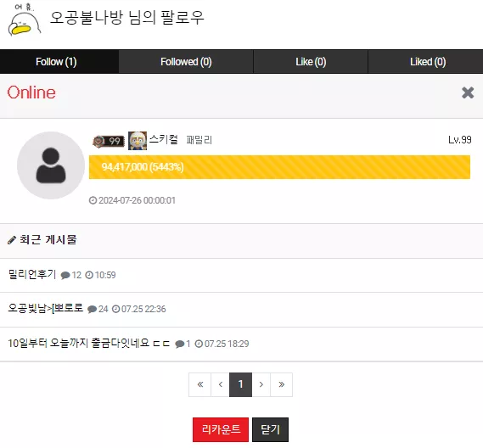Open the Liked (0) tab
Viewport: 483px width, 448px height.
click(x=425, y=62)
